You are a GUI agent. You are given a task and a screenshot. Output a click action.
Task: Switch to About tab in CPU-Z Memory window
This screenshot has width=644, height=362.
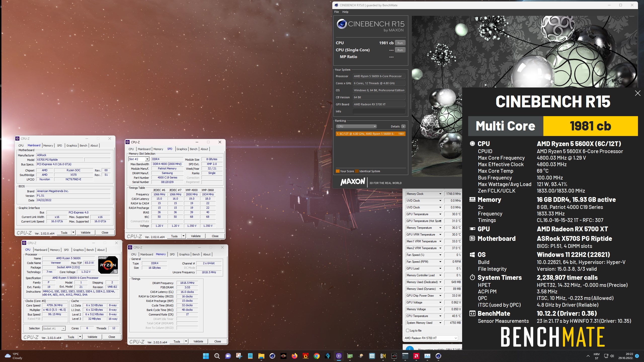click(x=207, y=254)
